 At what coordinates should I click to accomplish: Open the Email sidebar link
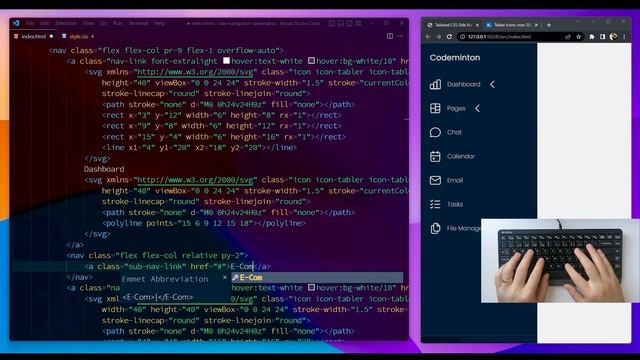coord(455,180)
